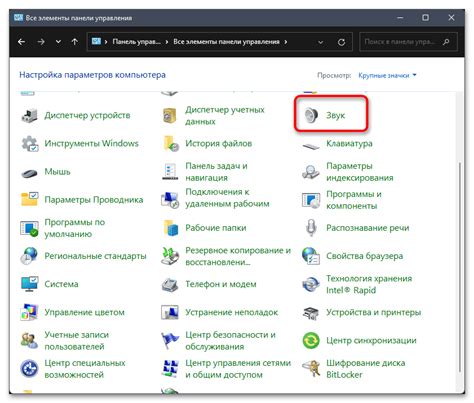Open Центр управления сетями icon
This screenshot has height=403, width=474.
170,368
